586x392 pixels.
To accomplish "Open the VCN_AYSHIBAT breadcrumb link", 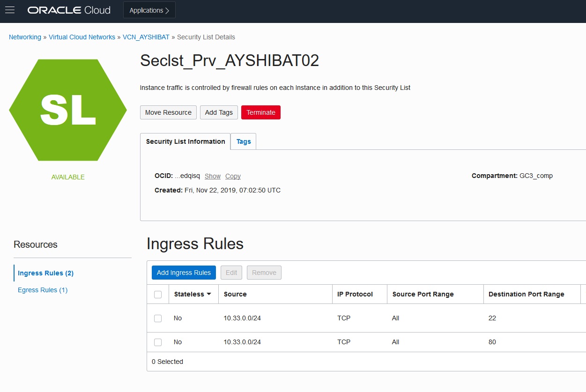I will click(x=146, y=37).
